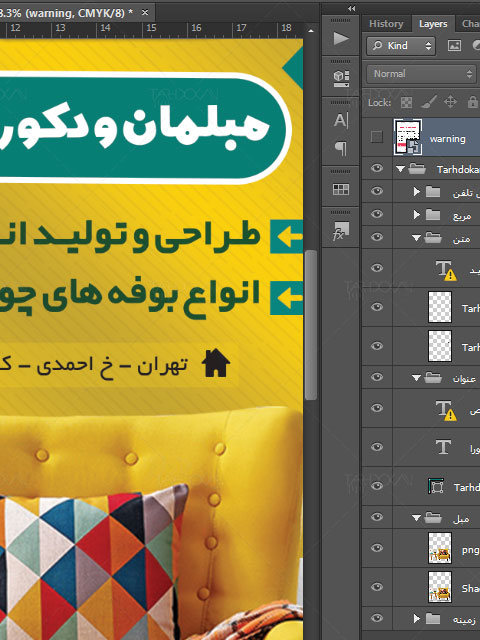Click the warning T icon in متن group

click(445, 270)
